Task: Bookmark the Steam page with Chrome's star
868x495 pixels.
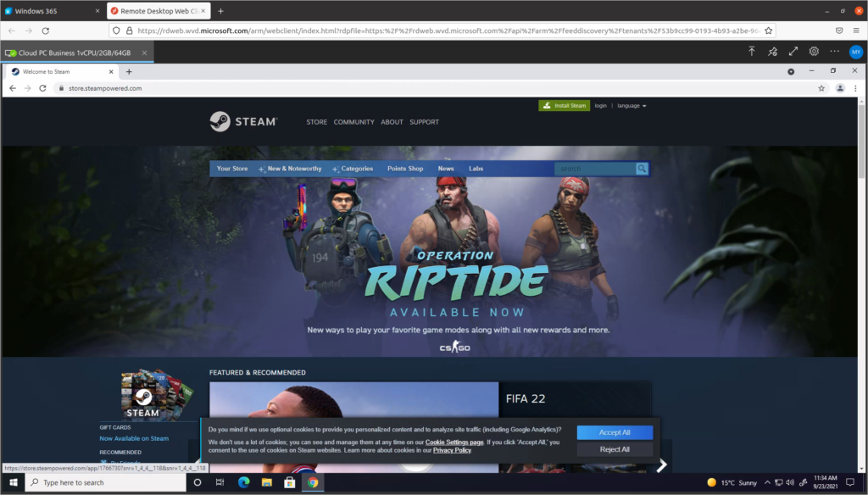Action: [x=821, y=88]
